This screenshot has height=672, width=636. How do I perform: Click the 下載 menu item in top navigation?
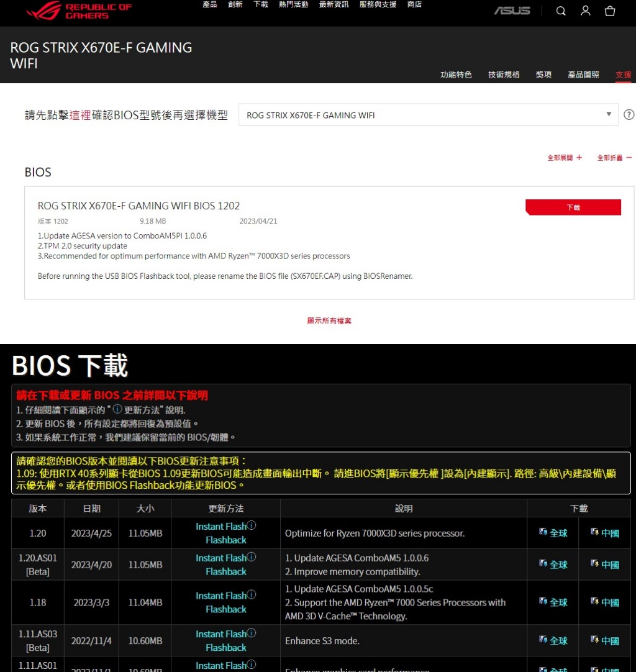click(260, 4)
